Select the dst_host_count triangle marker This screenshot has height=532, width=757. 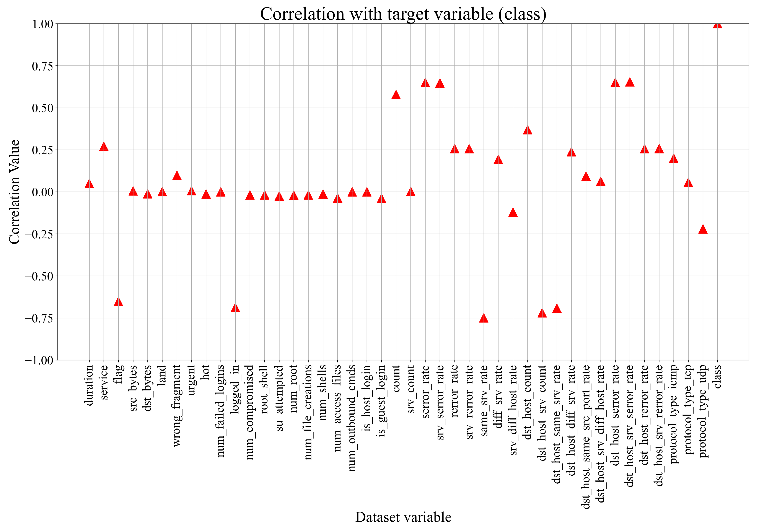[528, 130]
